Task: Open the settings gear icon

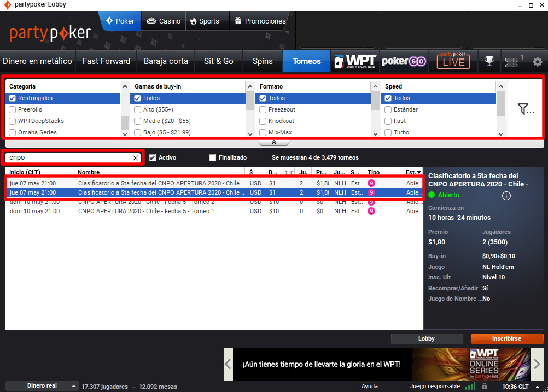Action: [538, 62]
